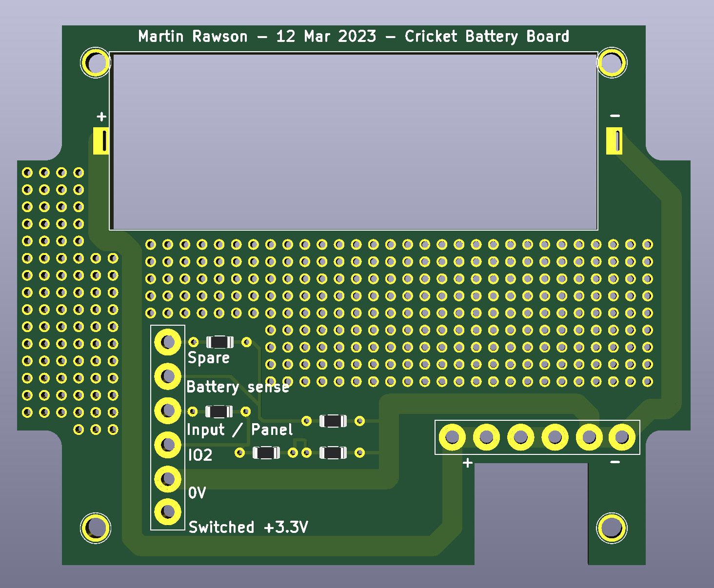Image resolution: width=714 pixels, height=588 pixels.
Task: Click the '12 Mar 2023' date text
Action: [326, 37]
